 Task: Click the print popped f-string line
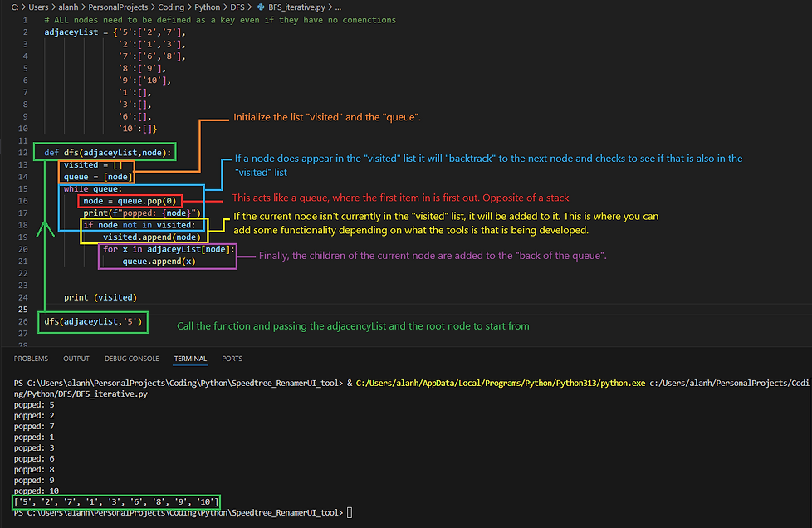(x=142, y=213)
